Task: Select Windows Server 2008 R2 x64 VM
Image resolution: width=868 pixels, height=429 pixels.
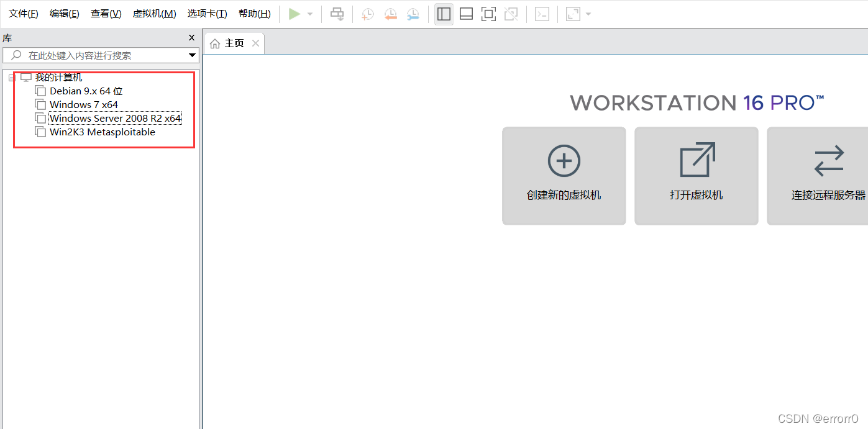Action: tap(115, 119)
